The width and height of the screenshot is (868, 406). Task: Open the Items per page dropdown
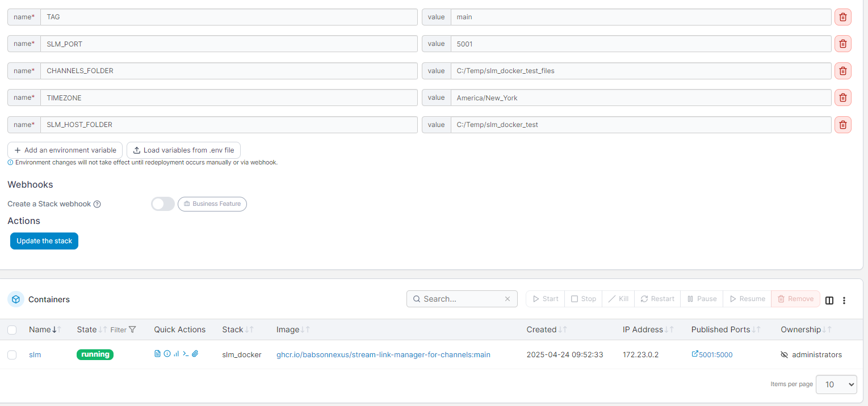click(836, 384)
